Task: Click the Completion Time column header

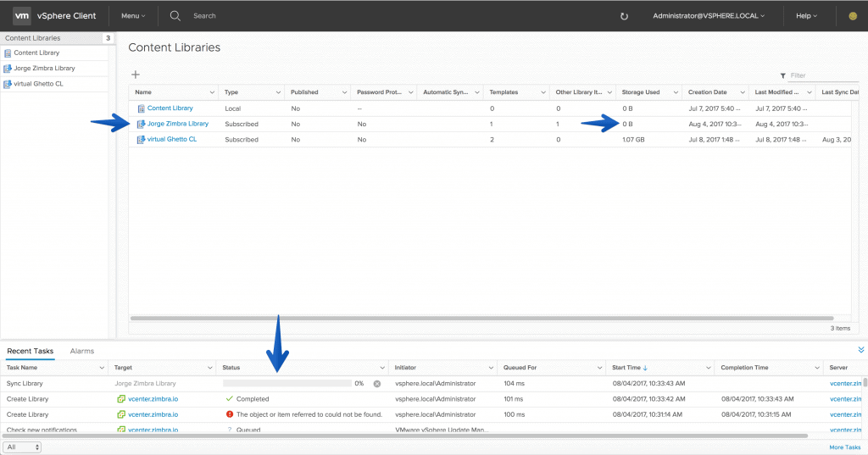Action: click(744, 368)
